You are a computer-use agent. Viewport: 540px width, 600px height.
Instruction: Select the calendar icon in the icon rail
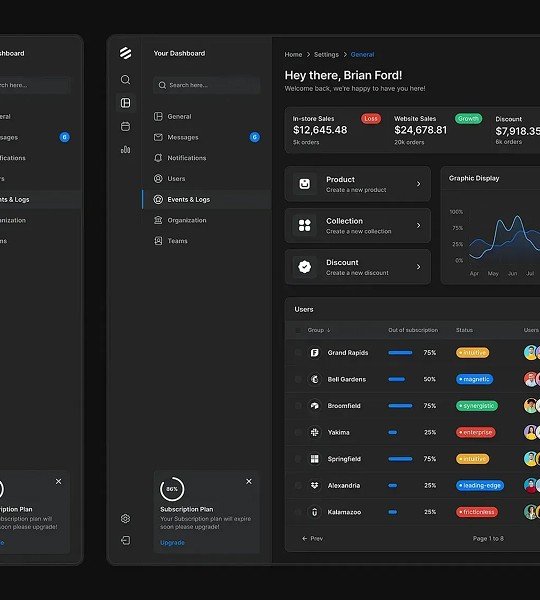click(125, 126)
